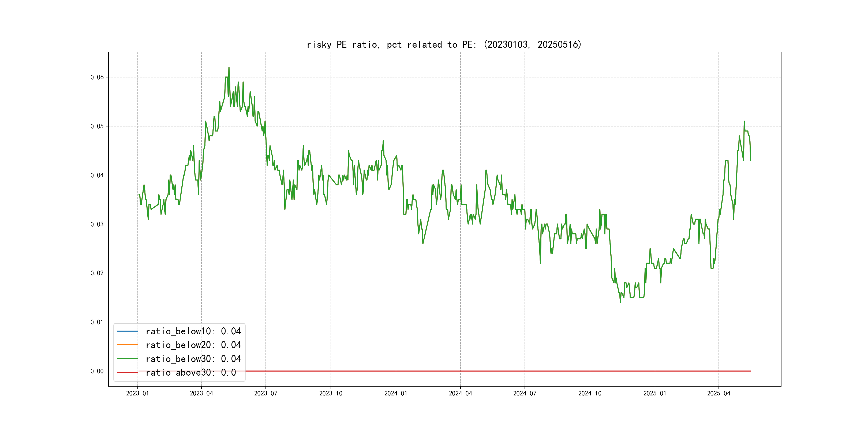
Task: Click the 2023-10 x-axis tick label
Action: [331, 393]
